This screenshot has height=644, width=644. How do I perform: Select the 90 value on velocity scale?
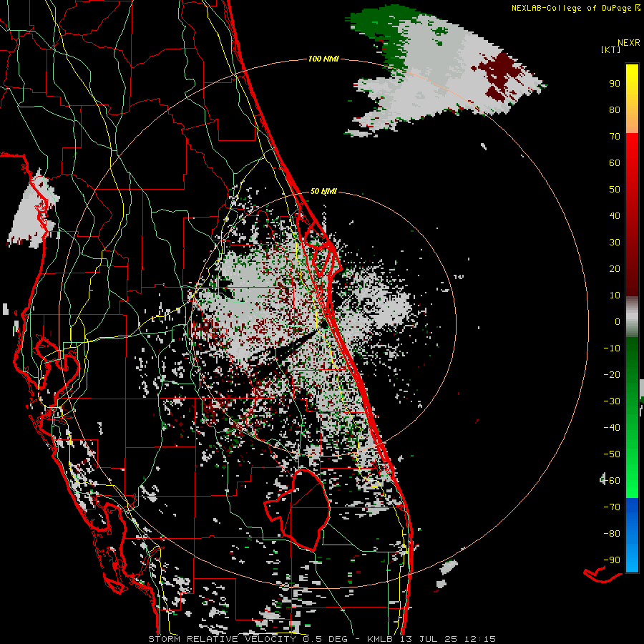click(615, 84)
